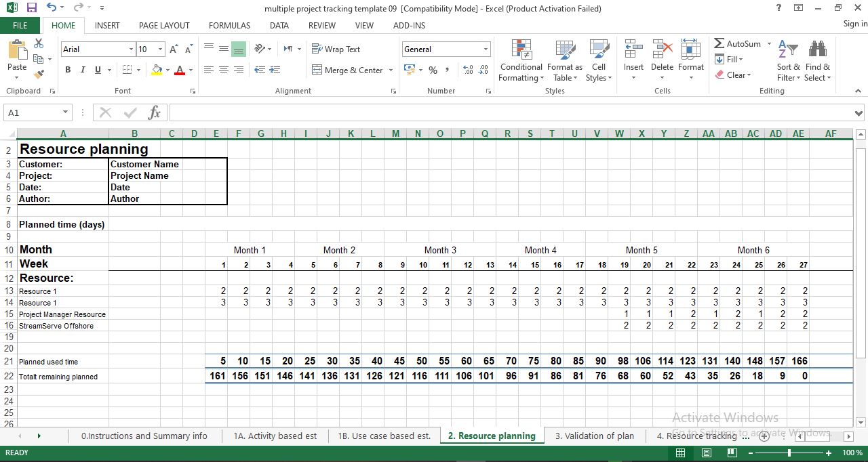Enable Wrap Text
Viewport: 868px width, 462px height.
point(336,49)
